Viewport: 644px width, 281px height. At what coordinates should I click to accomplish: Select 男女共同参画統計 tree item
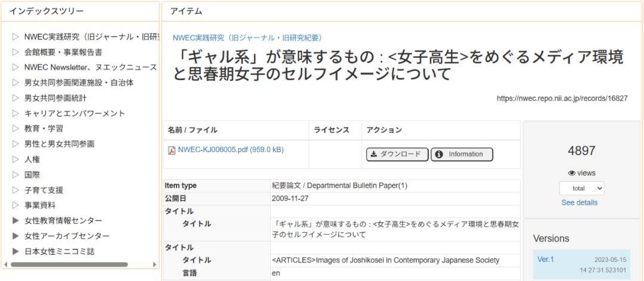tap(55, 98)
